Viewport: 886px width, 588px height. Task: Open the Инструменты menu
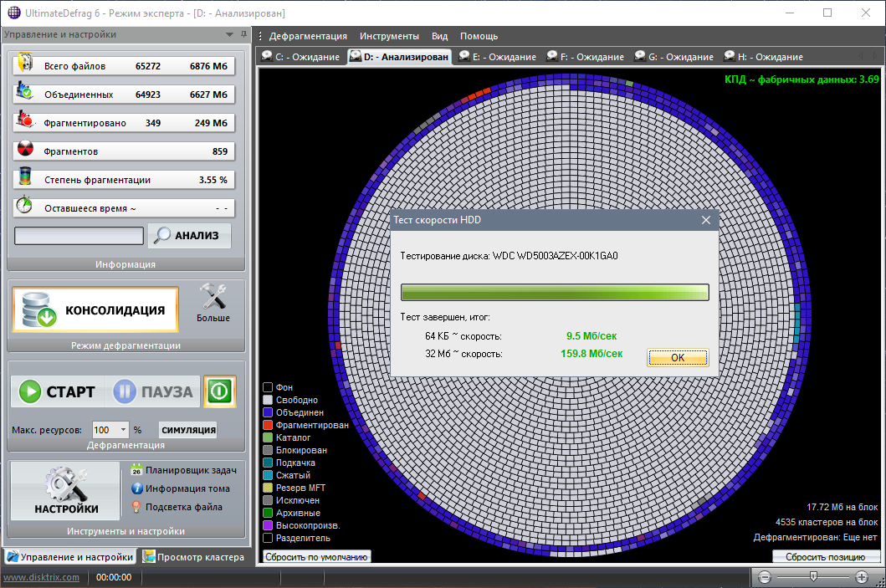[389, 36]
